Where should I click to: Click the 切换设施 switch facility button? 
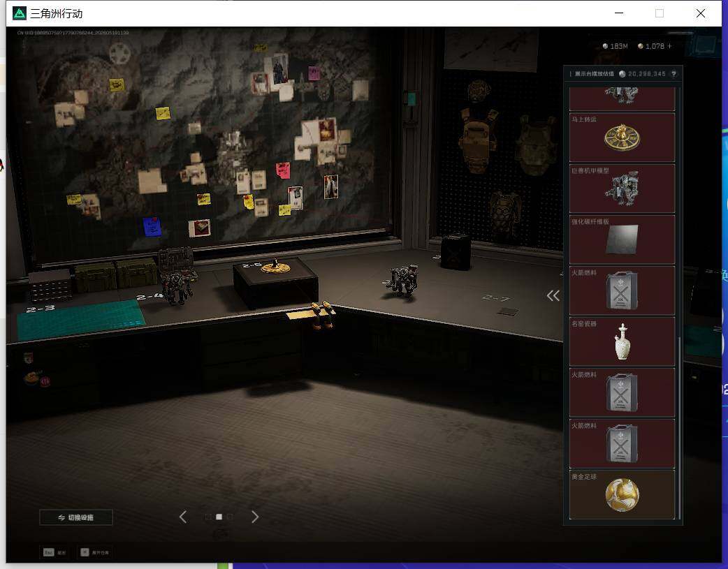(76, 517)
